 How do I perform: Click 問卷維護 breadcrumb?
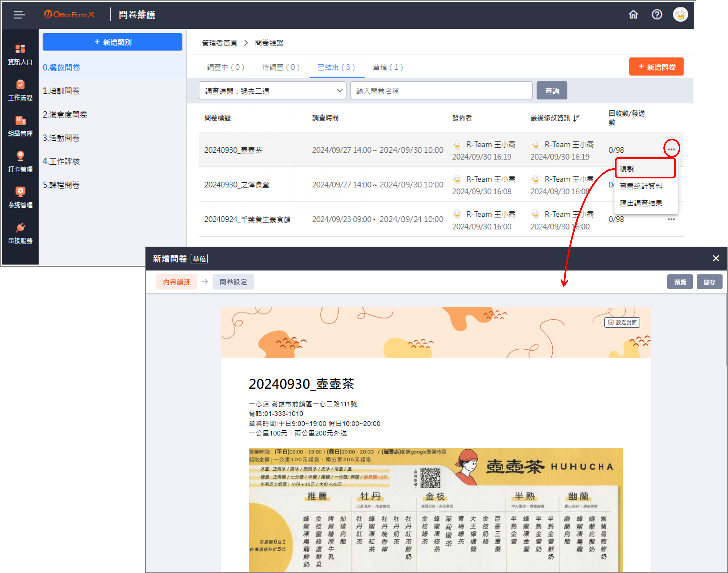pyautogui.click(x=269, y=43)
